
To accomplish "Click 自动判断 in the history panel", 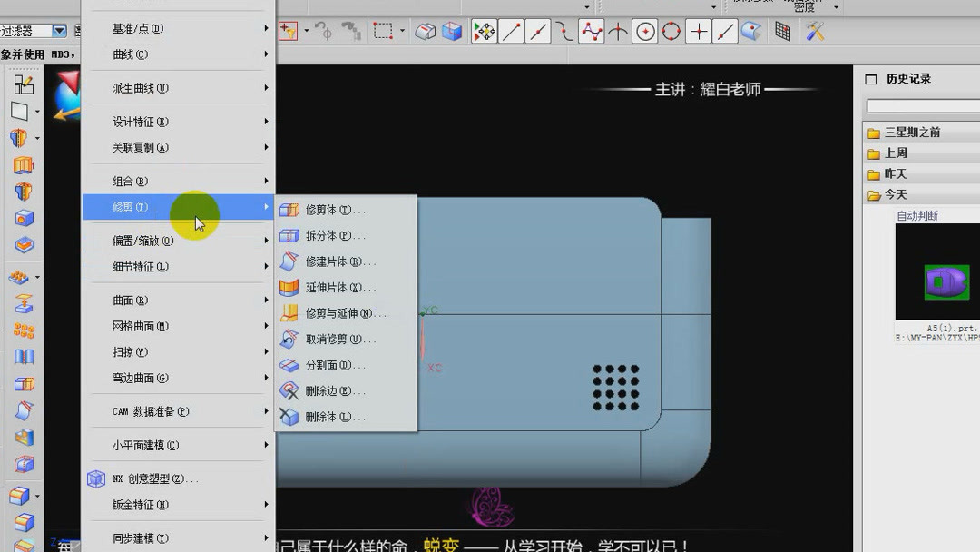I will [915, 215].
